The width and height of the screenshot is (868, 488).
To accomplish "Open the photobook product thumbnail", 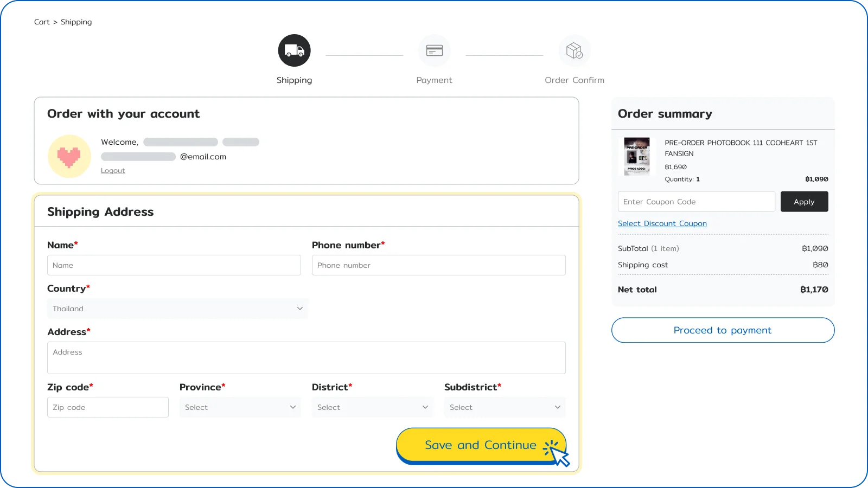I will point(637,156).
